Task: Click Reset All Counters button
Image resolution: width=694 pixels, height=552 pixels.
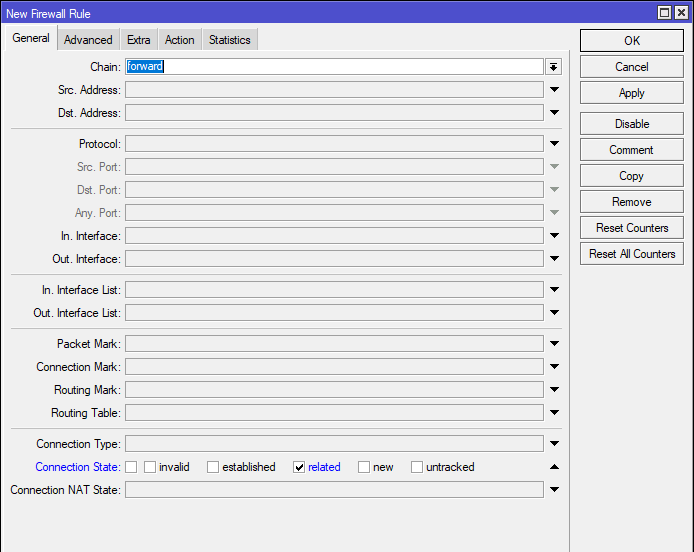Action: [x=632, y=254]
